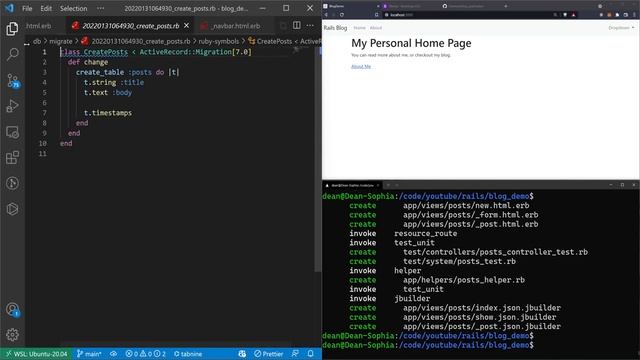Click the Rails Blog brand link in browser

[x=335, y=28]
